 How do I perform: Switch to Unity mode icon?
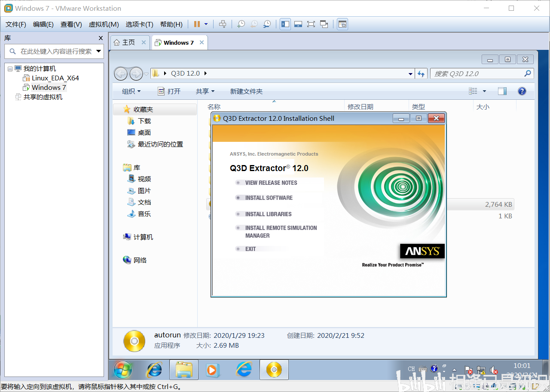coord(324,24)
